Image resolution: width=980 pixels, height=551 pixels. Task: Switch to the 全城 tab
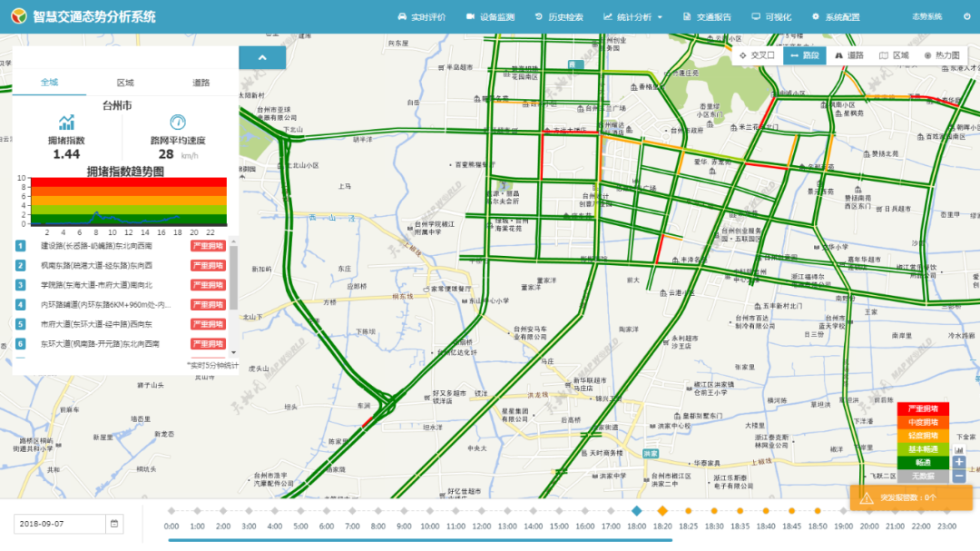tap(49, 82)
